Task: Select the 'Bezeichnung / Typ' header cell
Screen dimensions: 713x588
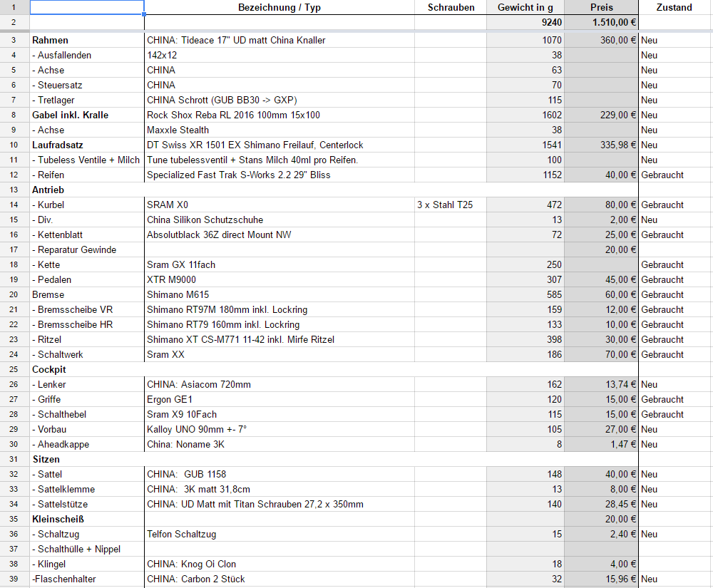Action: tap(279, 7)
